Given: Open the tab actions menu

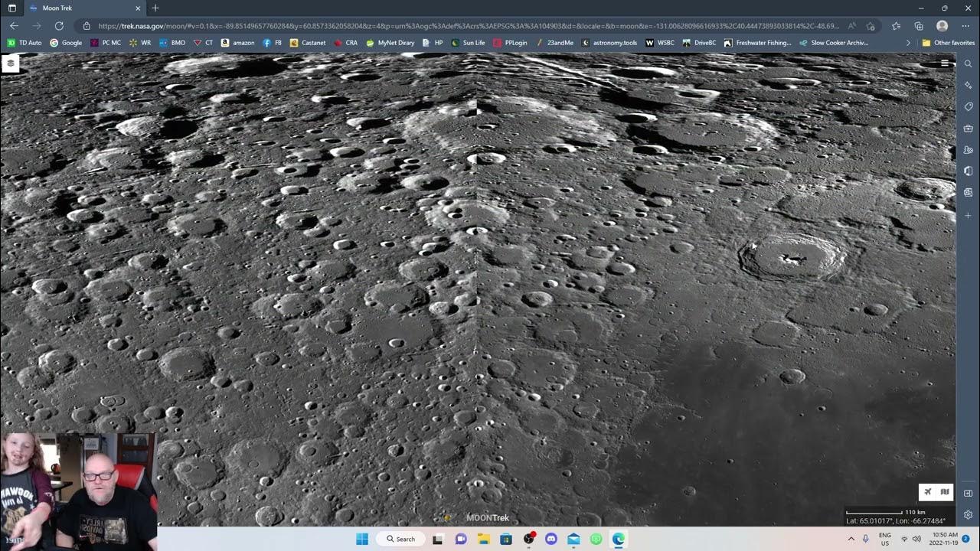Looking at the screenshot, I should [11, 8].
